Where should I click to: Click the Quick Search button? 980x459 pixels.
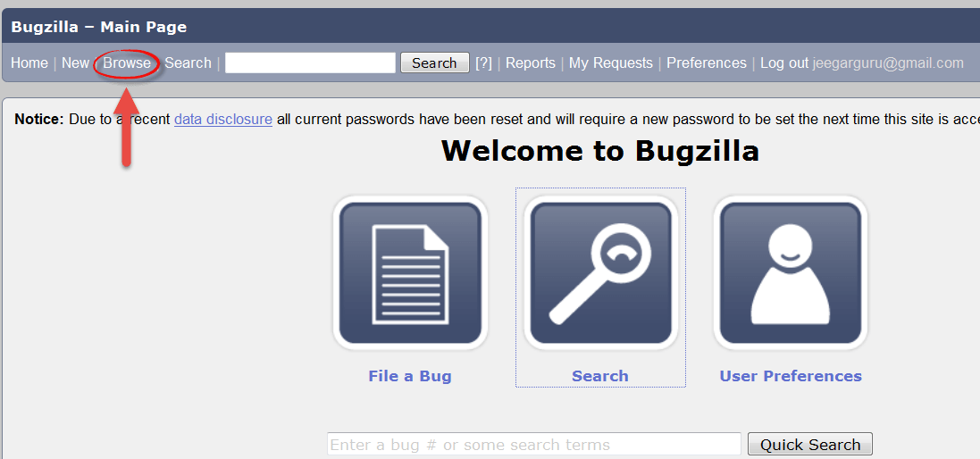pyautogui.click(x=810, y=444)
